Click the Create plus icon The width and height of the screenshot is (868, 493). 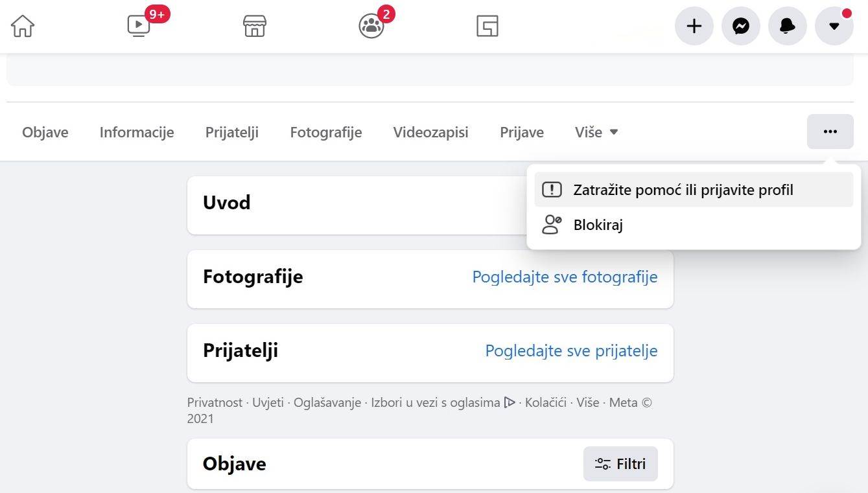pos(694,26)
